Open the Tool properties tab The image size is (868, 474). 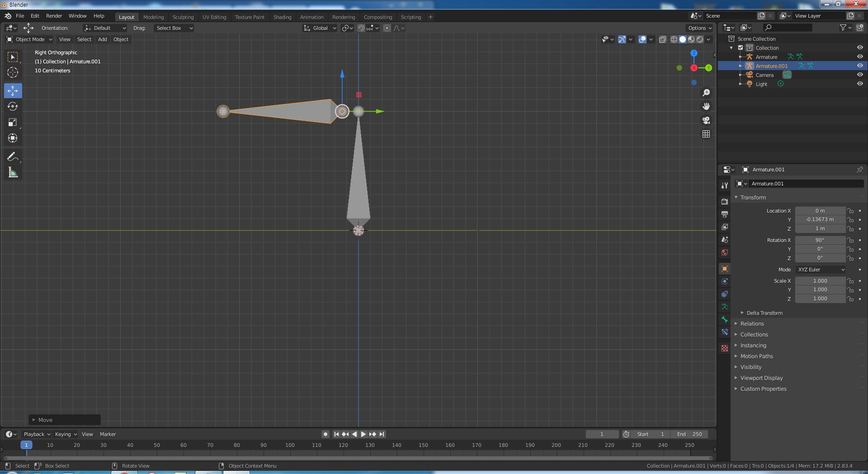(x=725, y=185)
